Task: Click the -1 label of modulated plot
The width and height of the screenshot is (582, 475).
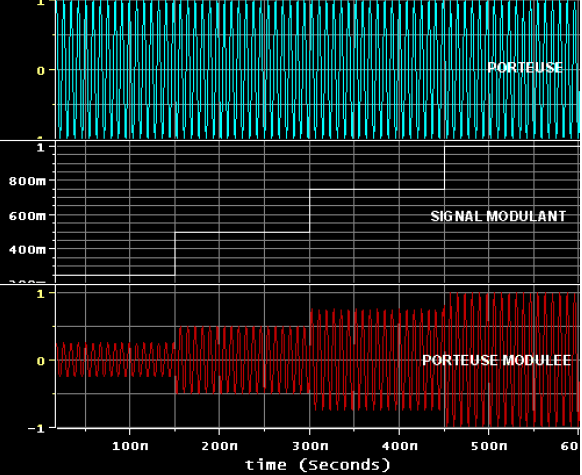Action: pyautogui.click(x=36, y=429)
